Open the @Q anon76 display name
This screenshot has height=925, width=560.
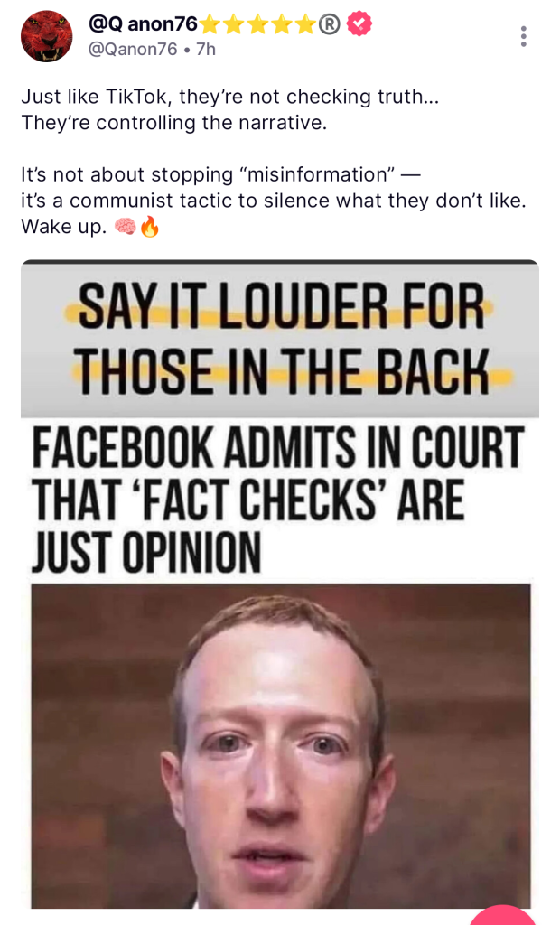click(x=142, y=23)
